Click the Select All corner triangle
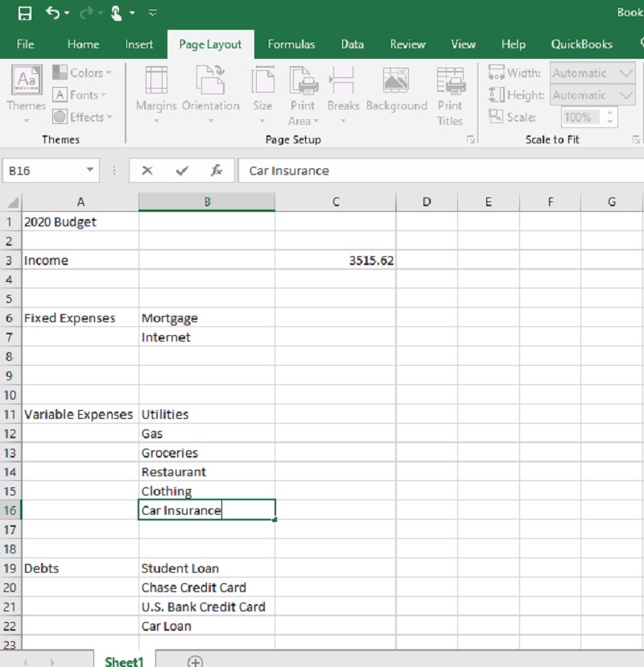This screenshot has width=644, height=667. click(x=11, y=201)
